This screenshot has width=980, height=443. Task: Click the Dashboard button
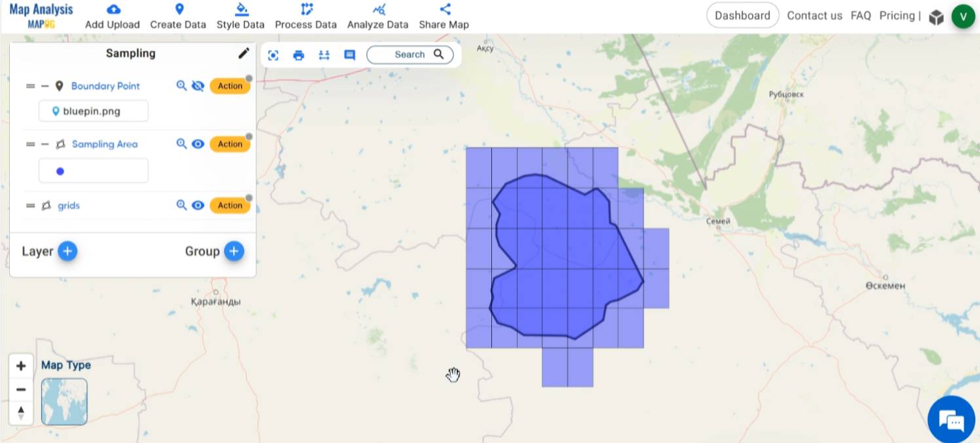tap(742, 15)
